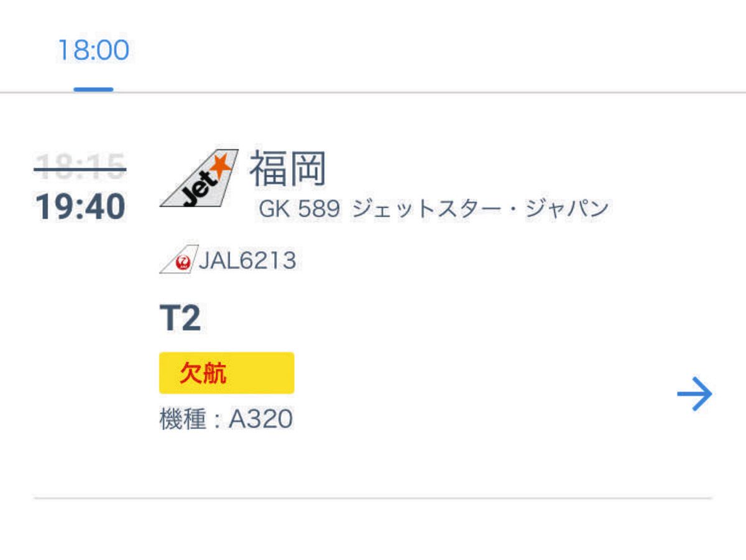Tap the 機種：A320 aircraft type text
Image resolution: width=746 pixels, height=560 pixels.
click(x=226, y=420)
